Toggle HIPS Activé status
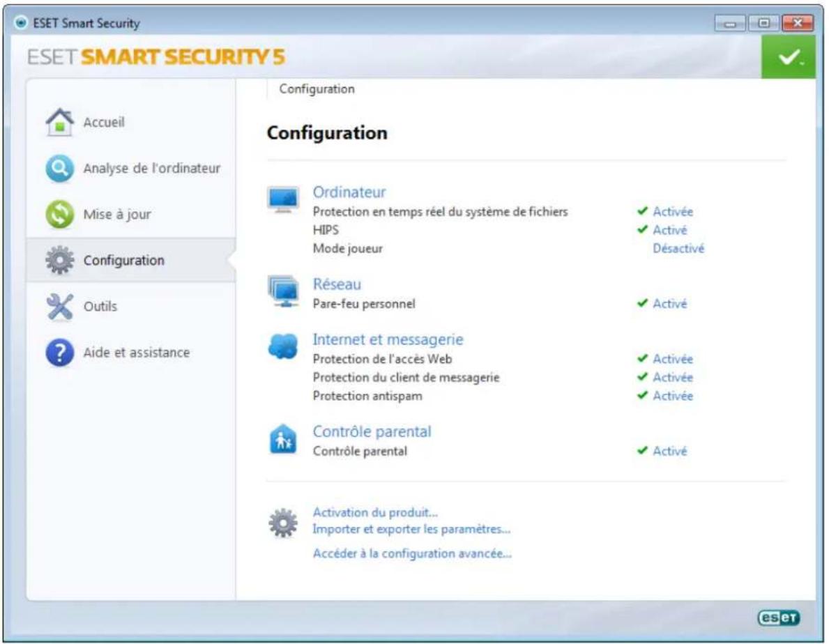 coord(670,230)
